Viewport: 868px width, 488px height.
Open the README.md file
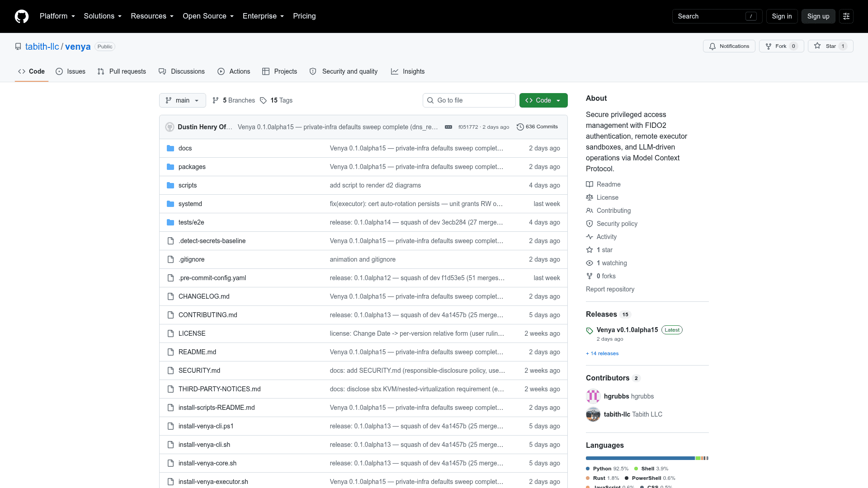tap(197, 352)
